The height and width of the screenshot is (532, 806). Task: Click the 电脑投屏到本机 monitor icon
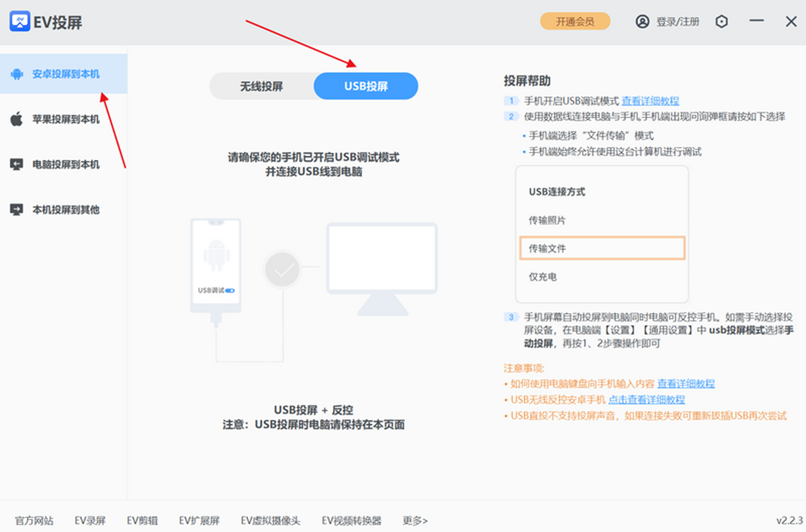[x=17, y=165]
